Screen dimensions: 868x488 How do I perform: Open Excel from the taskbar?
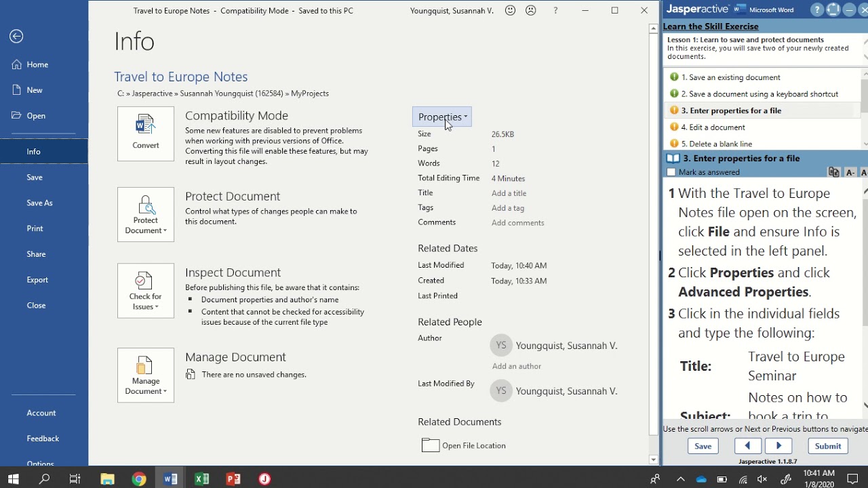click(x=202, y=479)
